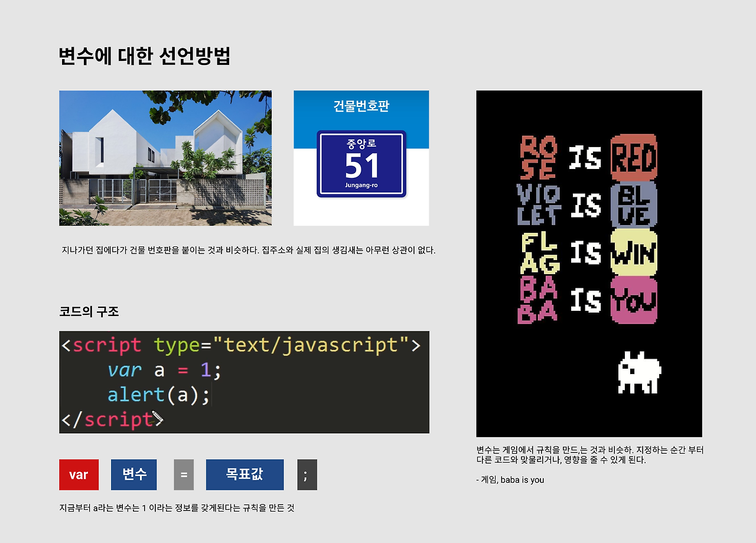
Task: Click the blue "목표값" block
Action: 245,474
